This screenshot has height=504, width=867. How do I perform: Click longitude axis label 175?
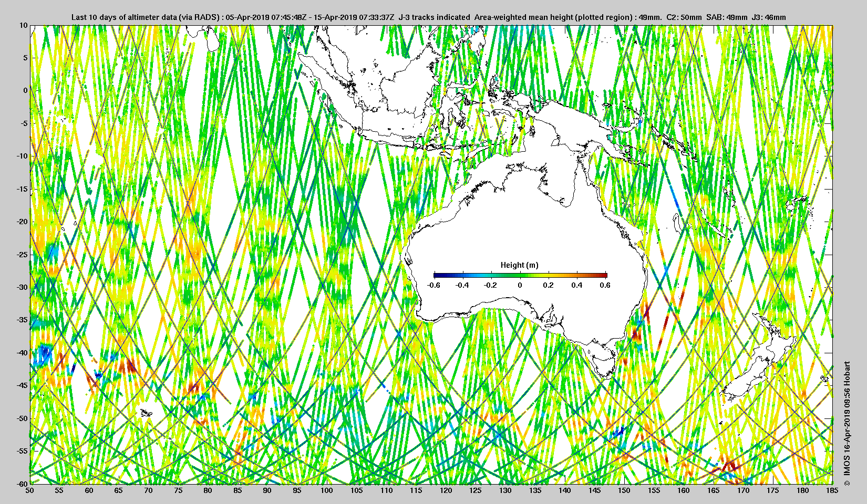point(773,490)
